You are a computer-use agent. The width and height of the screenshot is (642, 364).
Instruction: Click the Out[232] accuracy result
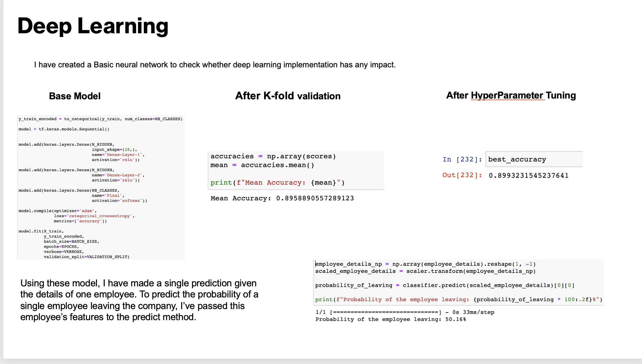point(529,175)
